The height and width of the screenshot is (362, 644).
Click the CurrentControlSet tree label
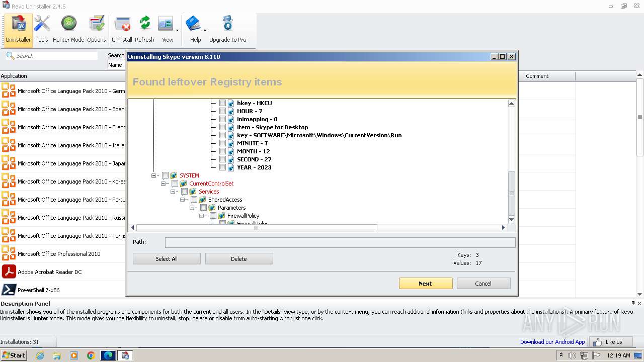pyautogui.click(x=211, y=184)
